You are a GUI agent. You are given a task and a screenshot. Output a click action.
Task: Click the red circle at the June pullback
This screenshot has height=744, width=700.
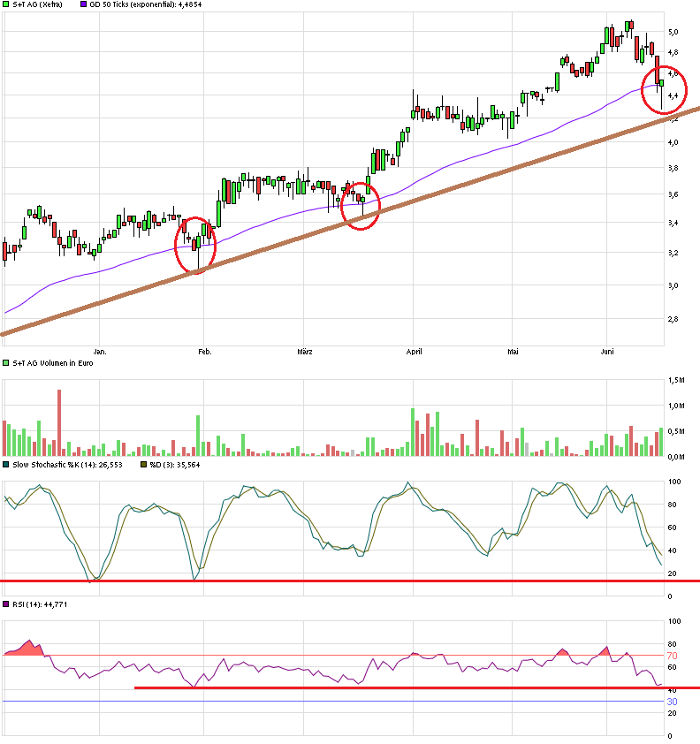click(x=664, y=89)
